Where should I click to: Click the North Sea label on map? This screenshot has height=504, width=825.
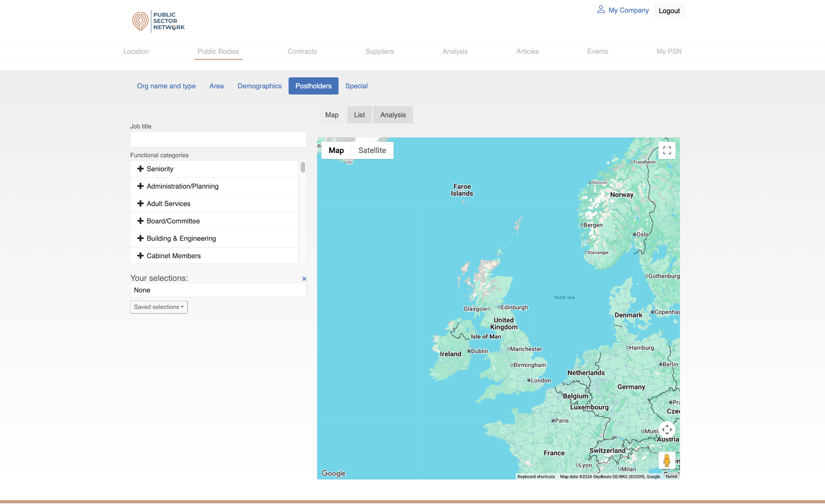(564, 297)
